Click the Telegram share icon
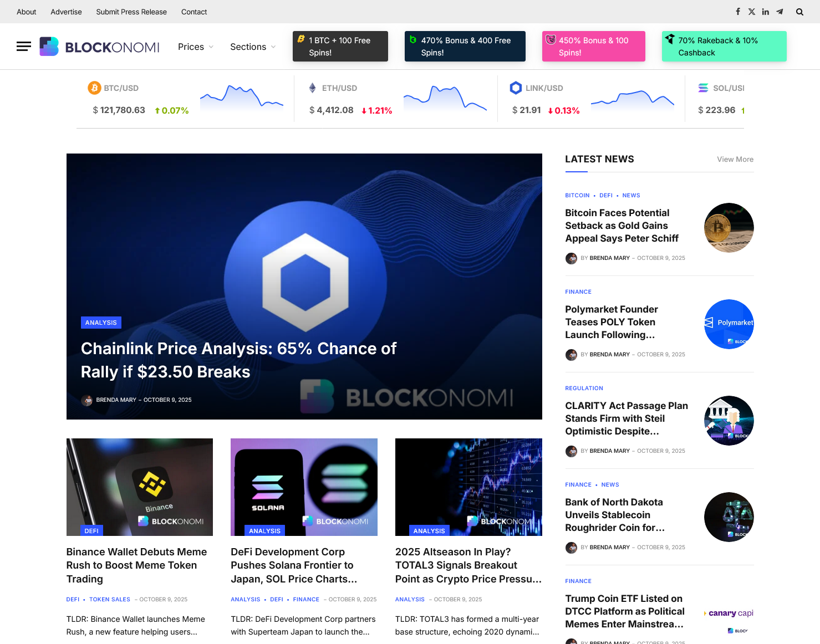 (x=780, y=11)
